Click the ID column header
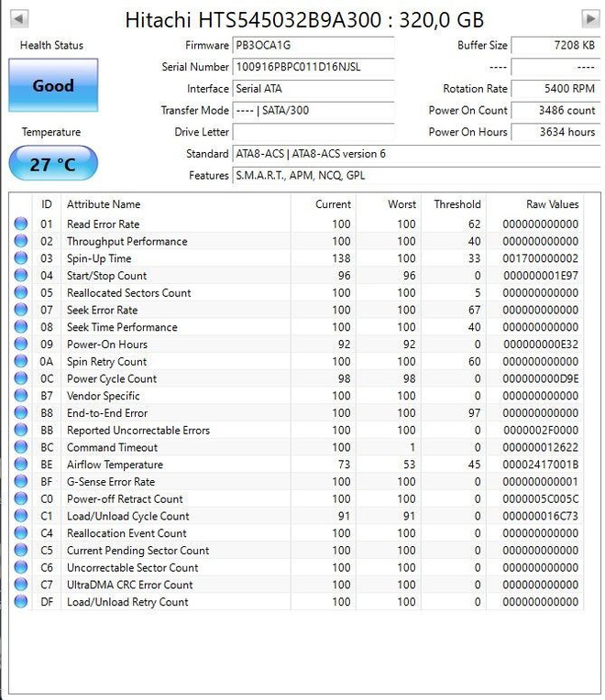Screen dimensions: 605x700 47,204
